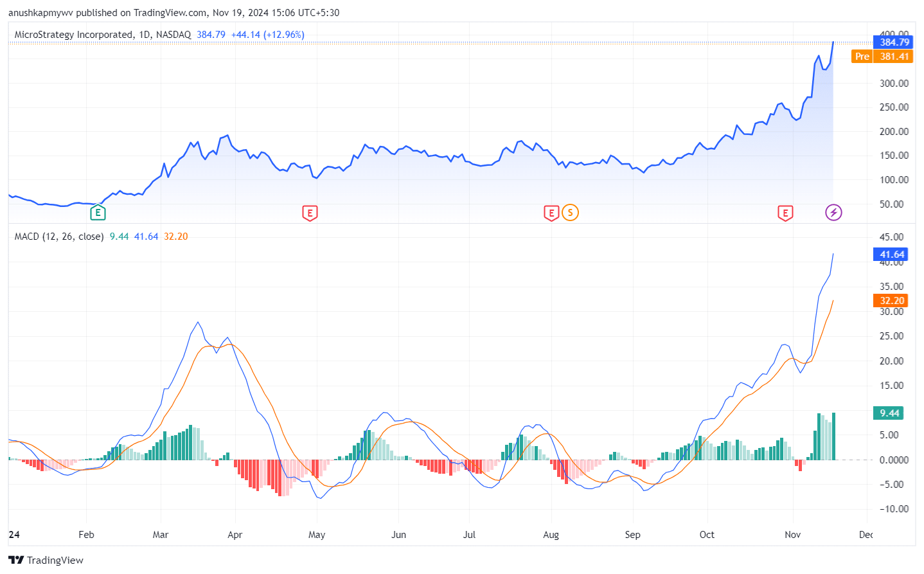Click the blue MACD value label 41.64
This screenshot has height=574, width=924.
(x=892, y=255)
